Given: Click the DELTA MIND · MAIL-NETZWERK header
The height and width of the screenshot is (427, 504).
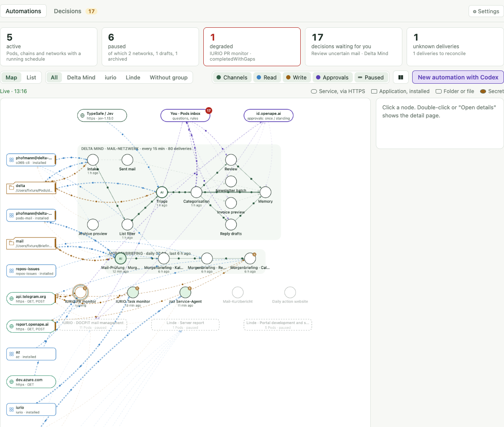Looking at the screenshot, I should click(136, 149).
